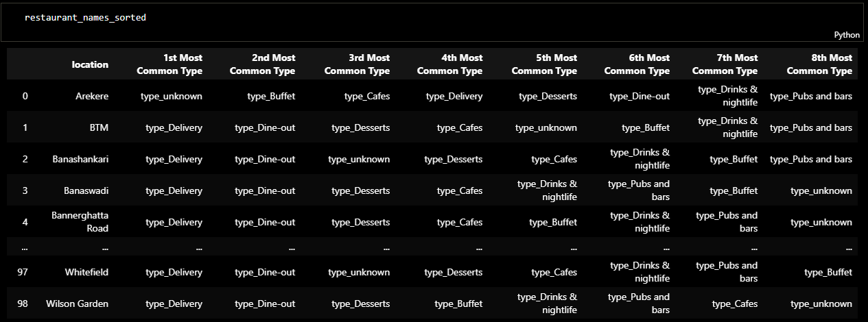Click the location column header

[90, 64]
